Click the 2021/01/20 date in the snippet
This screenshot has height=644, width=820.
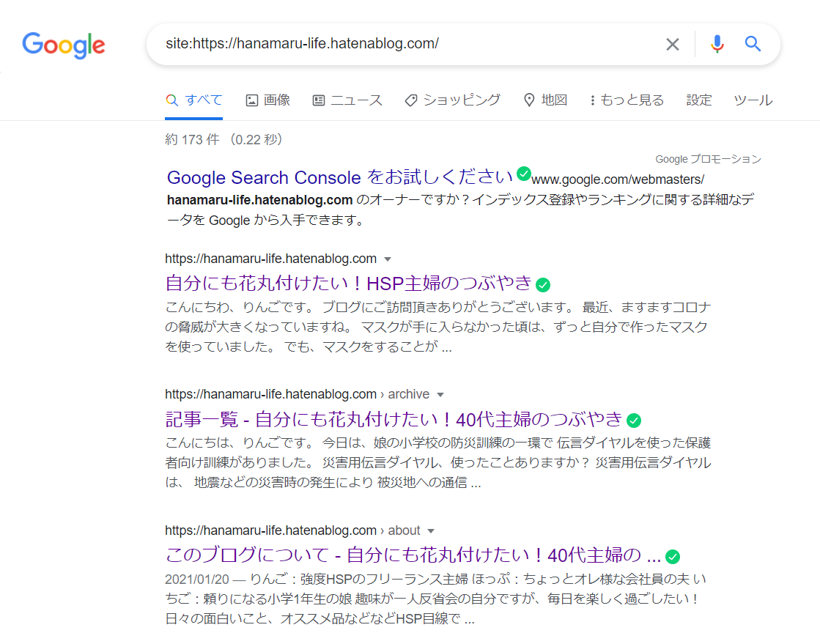(197, 580)
